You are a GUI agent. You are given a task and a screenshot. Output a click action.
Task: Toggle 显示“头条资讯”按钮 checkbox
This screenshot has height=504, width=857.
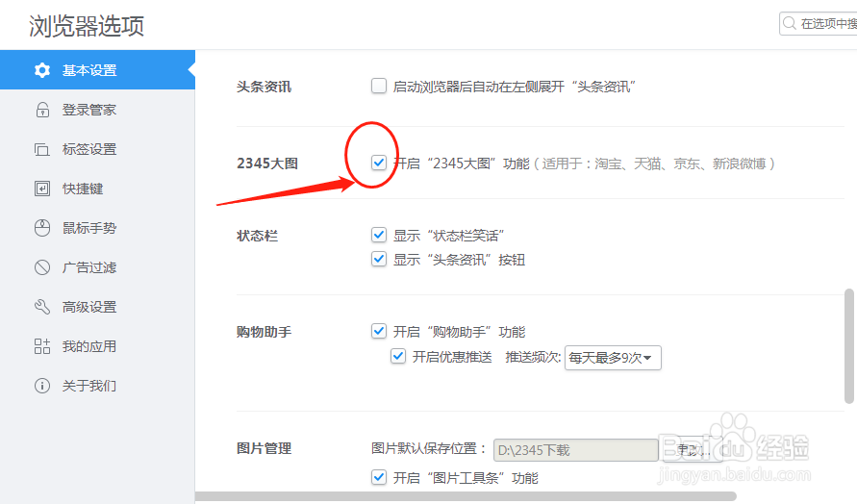pos(379,259)
